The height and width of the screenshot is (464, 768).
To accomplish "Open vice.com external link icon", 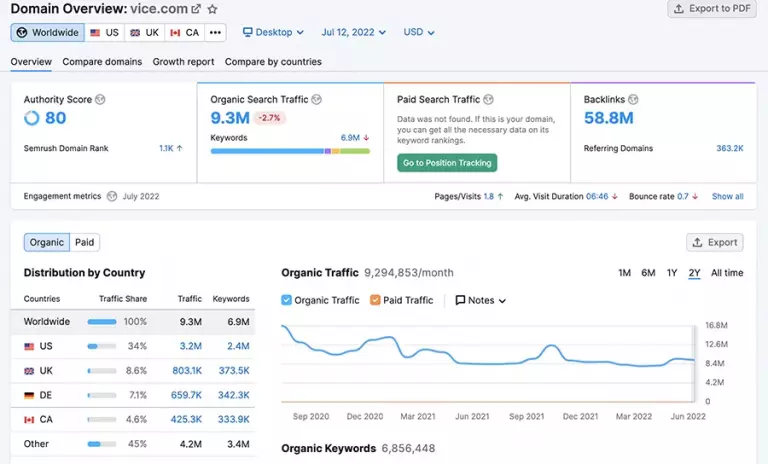I will point(196,9).
